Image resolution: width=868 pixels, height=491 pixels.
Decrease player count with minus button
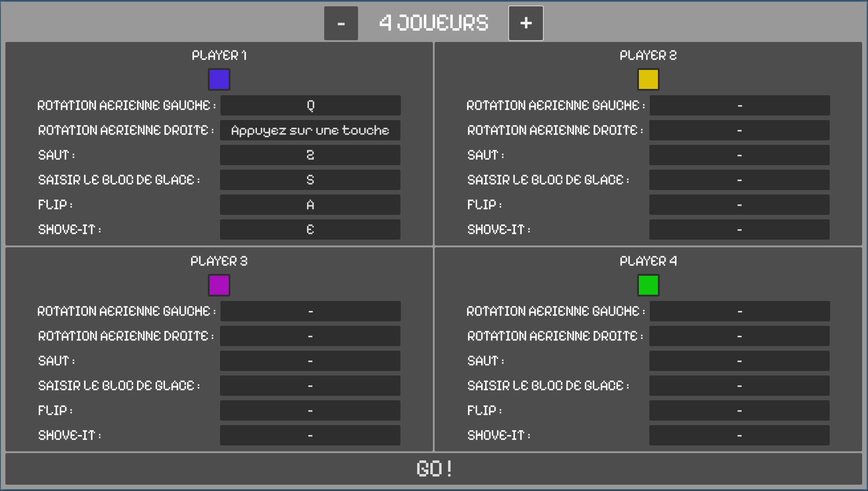click(341, 23)
